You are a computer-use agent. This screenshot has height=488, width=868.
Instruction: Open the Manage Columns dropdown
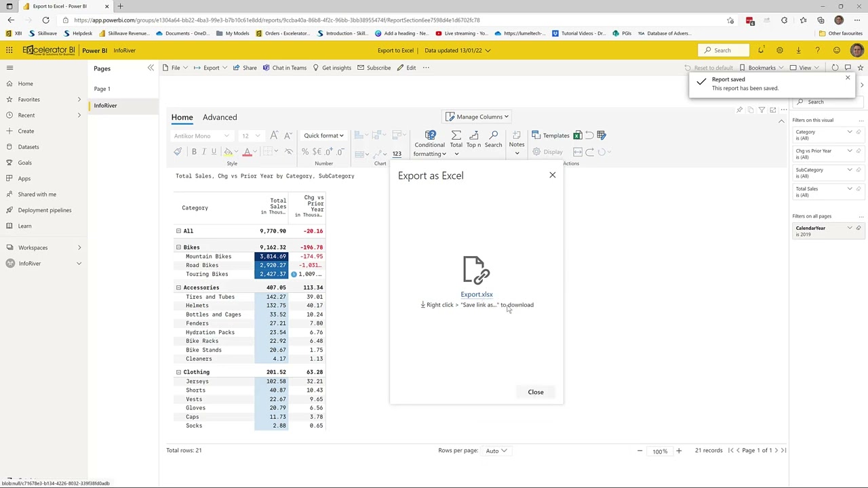click(477, 117)
